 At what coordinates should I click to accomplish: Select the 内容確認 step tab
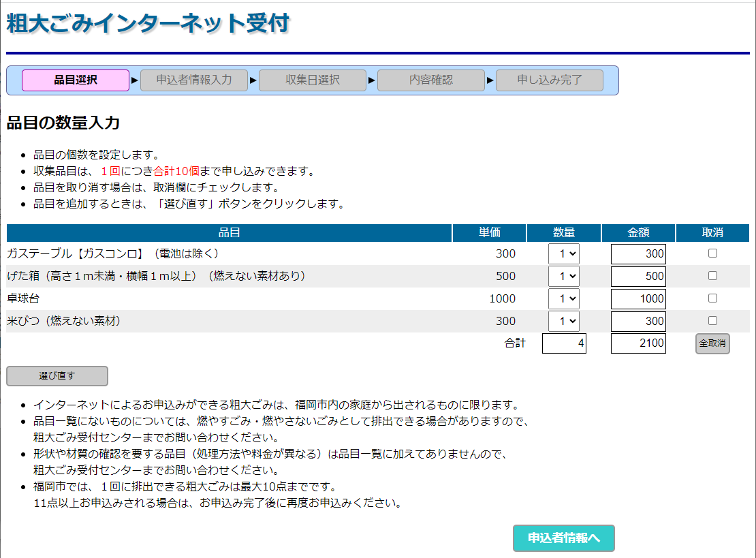[431, 80]
